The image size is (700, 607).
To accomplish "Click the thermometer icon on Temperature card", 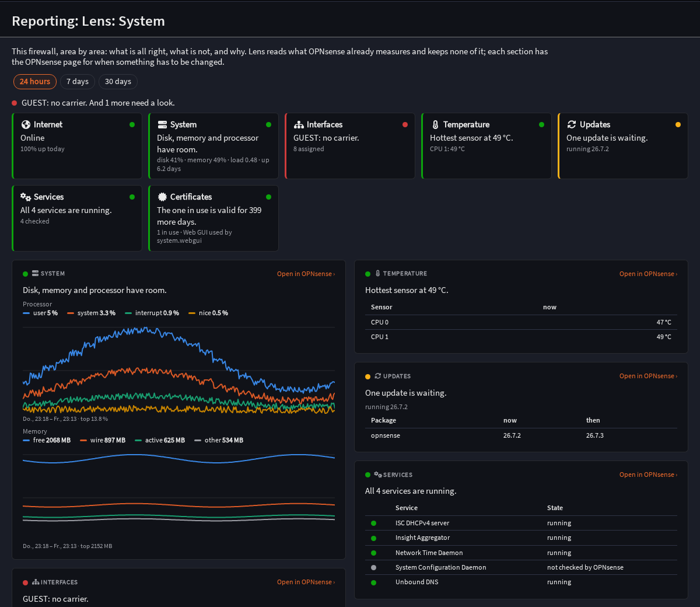I will click(x=435, y=124).
